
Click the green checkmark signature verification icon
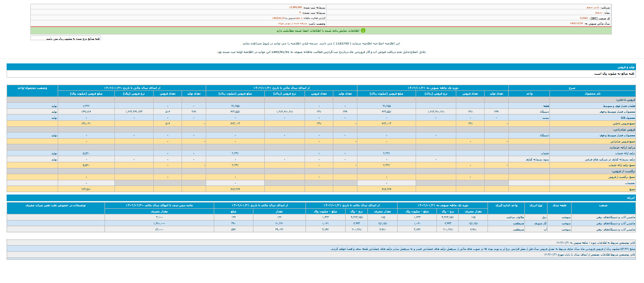[x=363, y=30]
